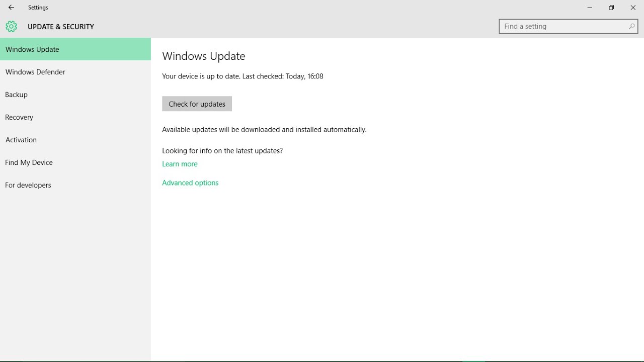Click the search magnifier icon

point(631,26)
